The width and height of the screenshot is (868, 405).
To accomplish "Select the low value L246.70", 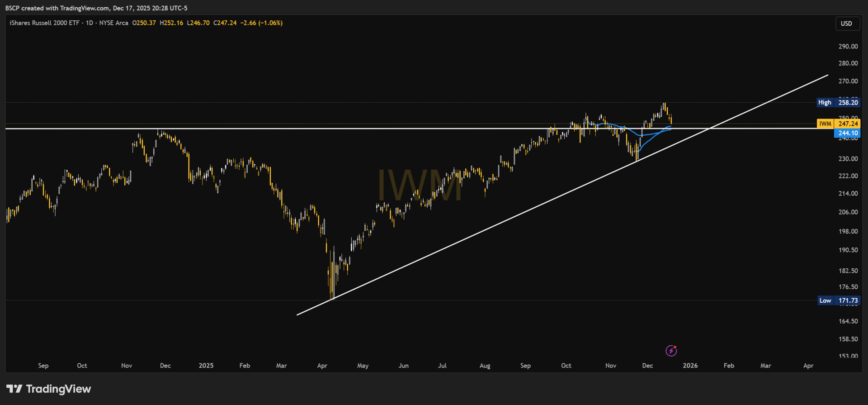I will [198, 23].
